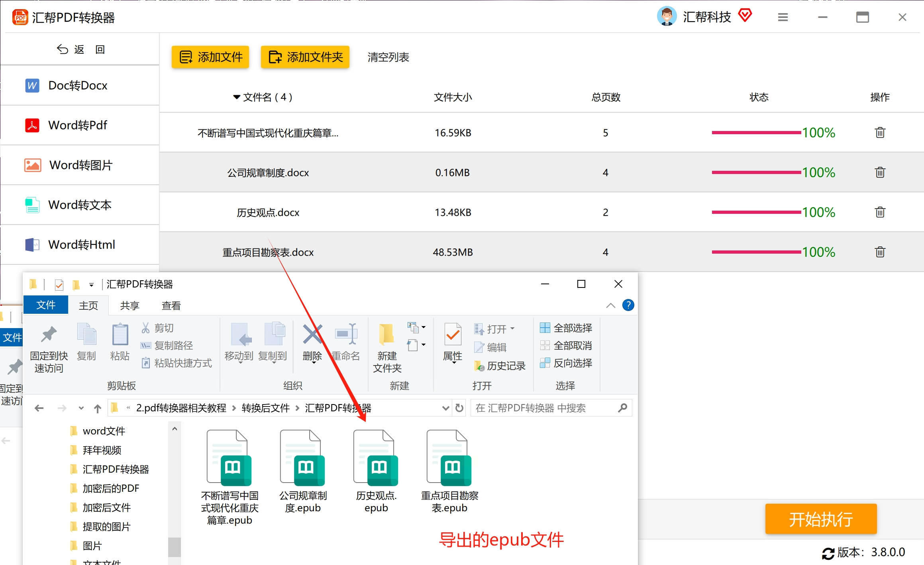Click the 汇帮科技 user avatar
Image resolution: width=924 pixels, height=565 pixels.
667,16
